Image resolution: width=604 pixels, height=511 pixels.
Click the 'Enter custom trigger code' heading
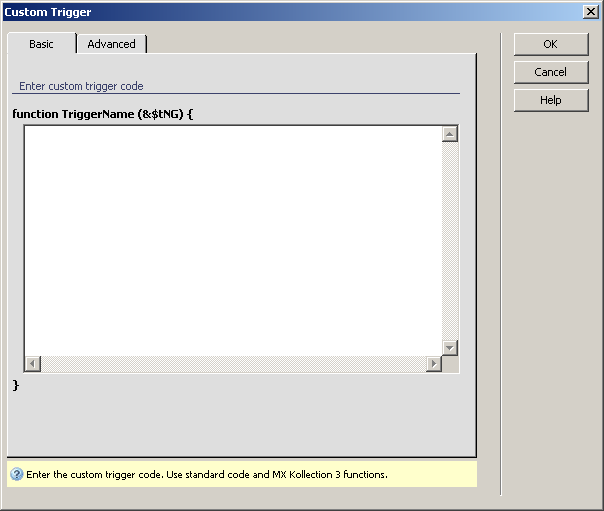coord(81,86)
